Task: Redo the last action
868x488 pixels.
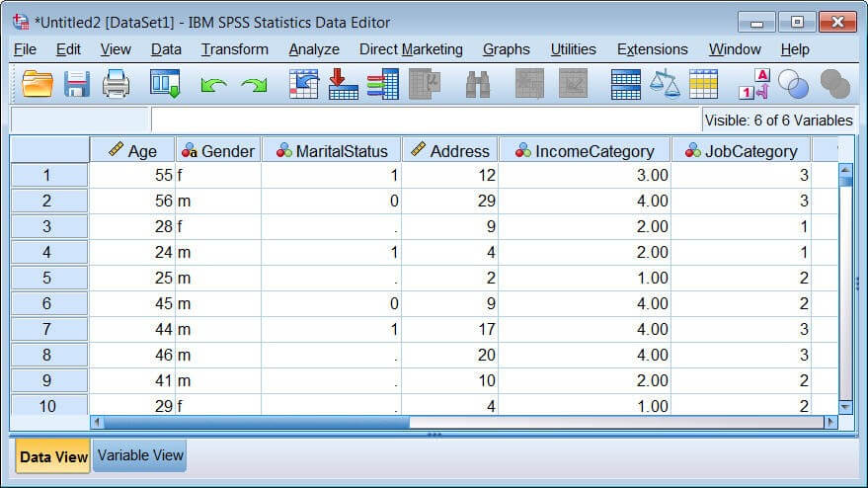Action: click(x=254, y=85)
